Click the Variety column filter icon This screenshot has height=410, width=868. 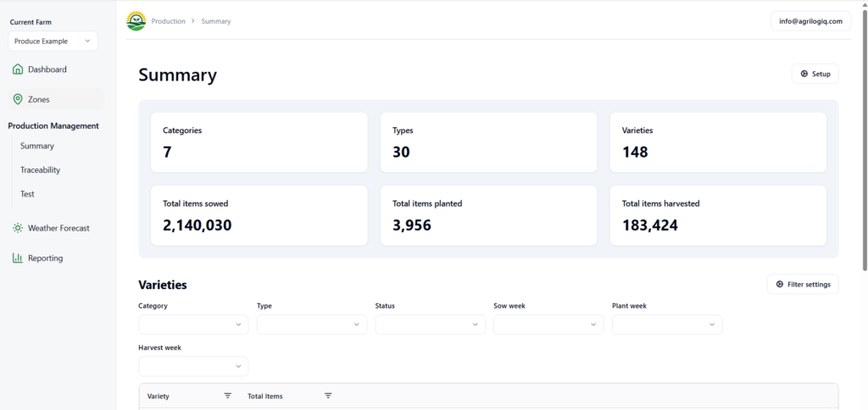point(227,396)
